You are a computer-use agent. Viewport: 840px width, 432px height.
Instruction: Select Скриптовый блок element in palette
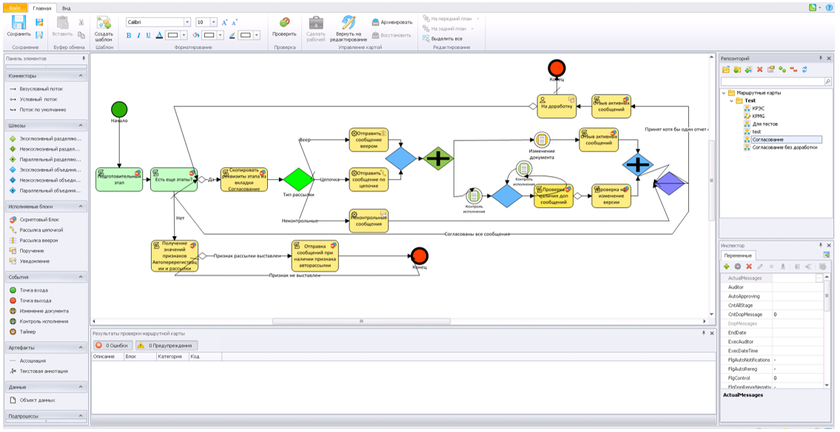coord(40,218)
